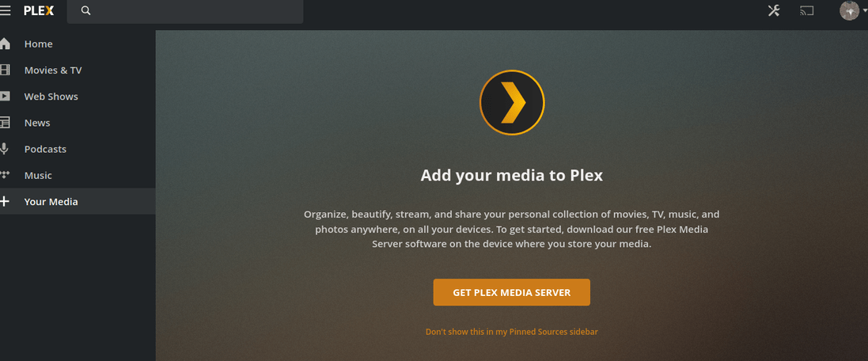Viewport: 868px width, 361px height.
Task: Click the GET PLEX MEDIA SERVER button
Action: click(511, 292)
